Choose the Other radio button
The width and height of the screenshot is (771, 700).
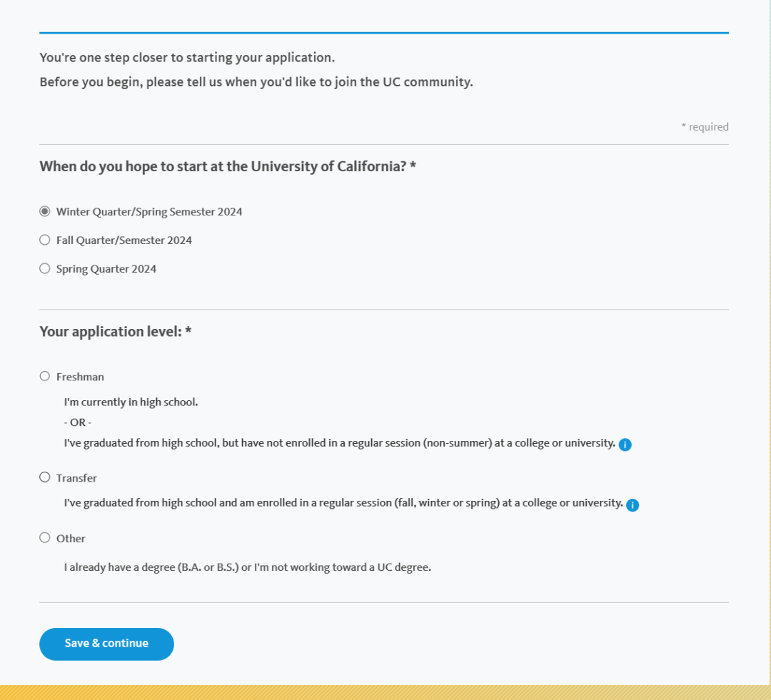point(45,538)
